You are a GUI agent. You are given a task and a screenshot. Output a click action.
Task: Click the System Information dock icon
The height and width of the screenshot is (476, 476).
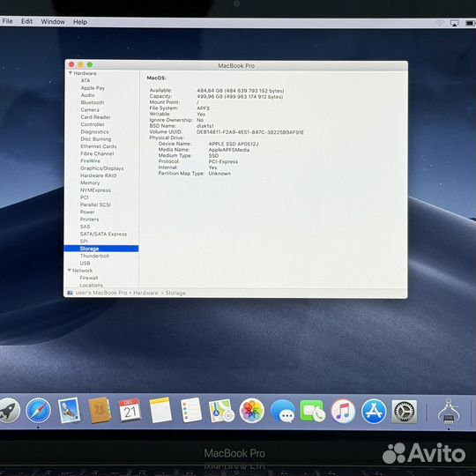(449, 412)
